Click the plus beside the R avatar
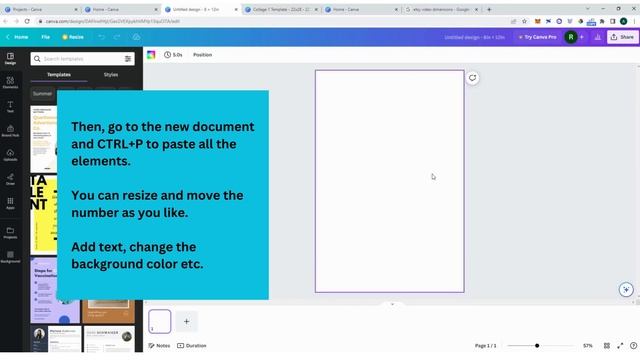This screenshot has width=640, height=360. [x=582, y=37]
